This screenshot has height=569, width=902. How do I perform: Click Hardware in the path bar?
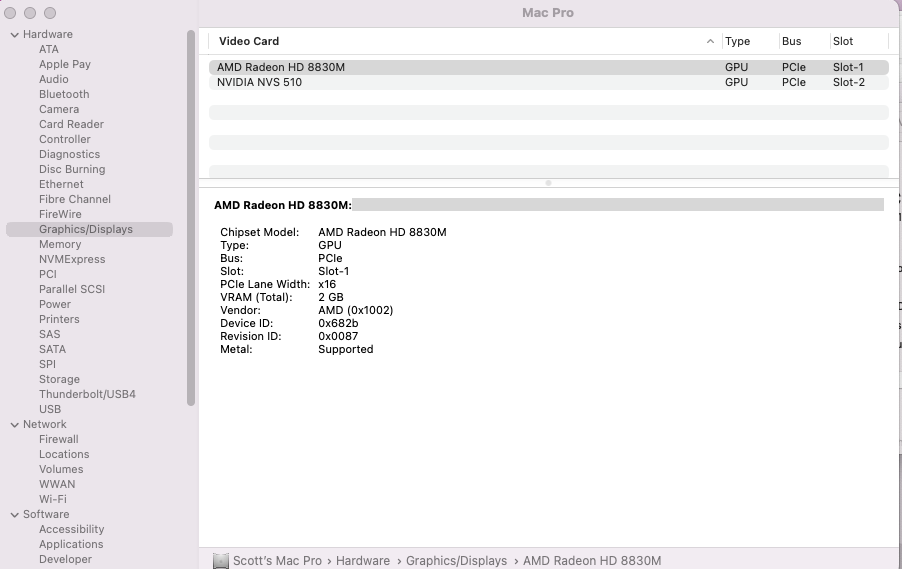[363, 561]
